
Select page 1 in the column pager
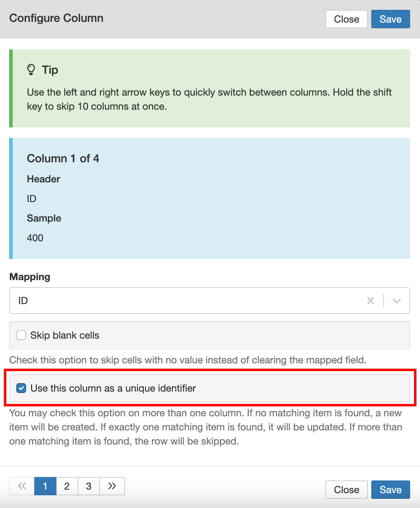click(x=45, y=486)
